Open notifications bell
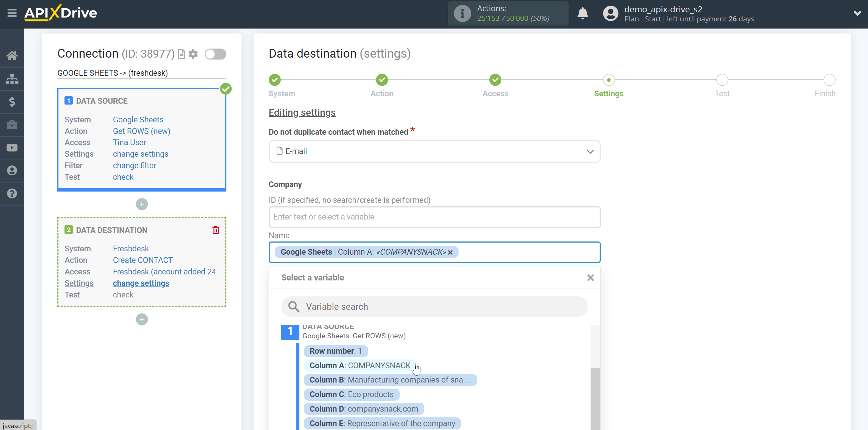The image size is (868, 430). (x=583, y=13)
